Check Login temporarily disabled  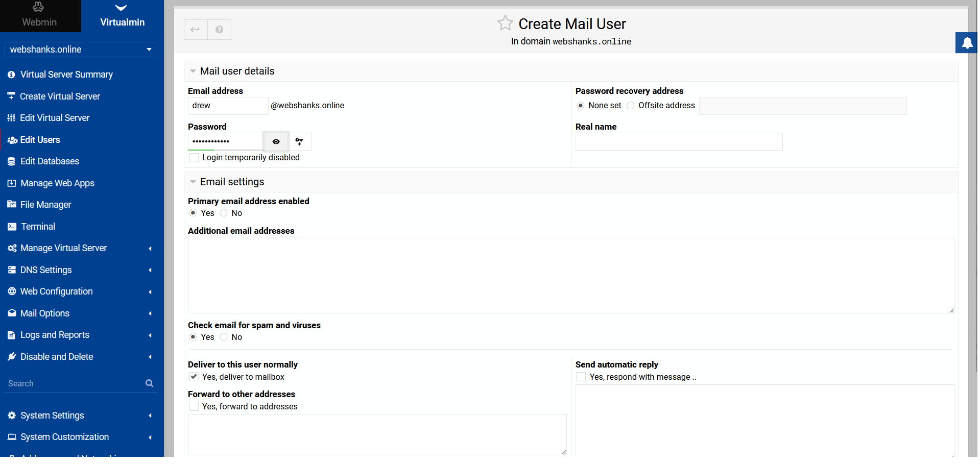click(194, 158)
